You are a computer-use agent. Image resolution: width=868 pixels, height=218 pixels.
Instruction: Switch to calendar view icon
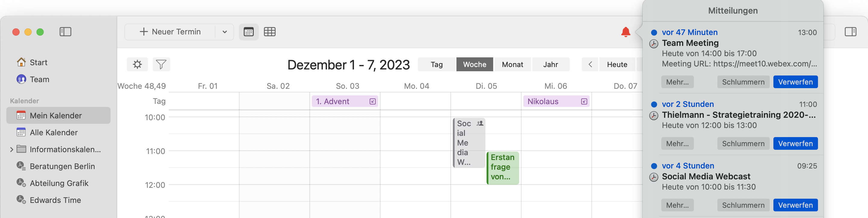point(249,32)
